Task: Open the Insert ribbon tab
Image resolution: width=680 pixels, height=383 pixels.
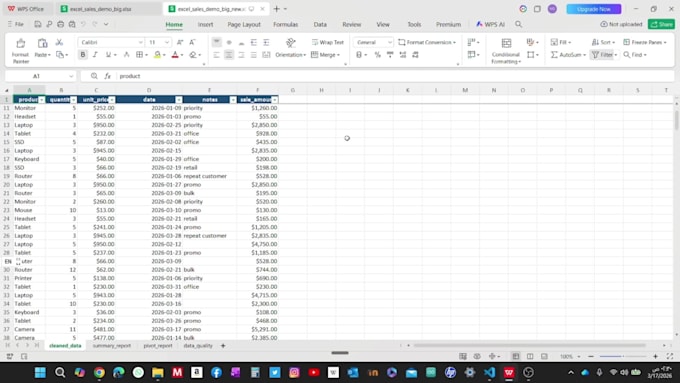Action: [205, 24]
